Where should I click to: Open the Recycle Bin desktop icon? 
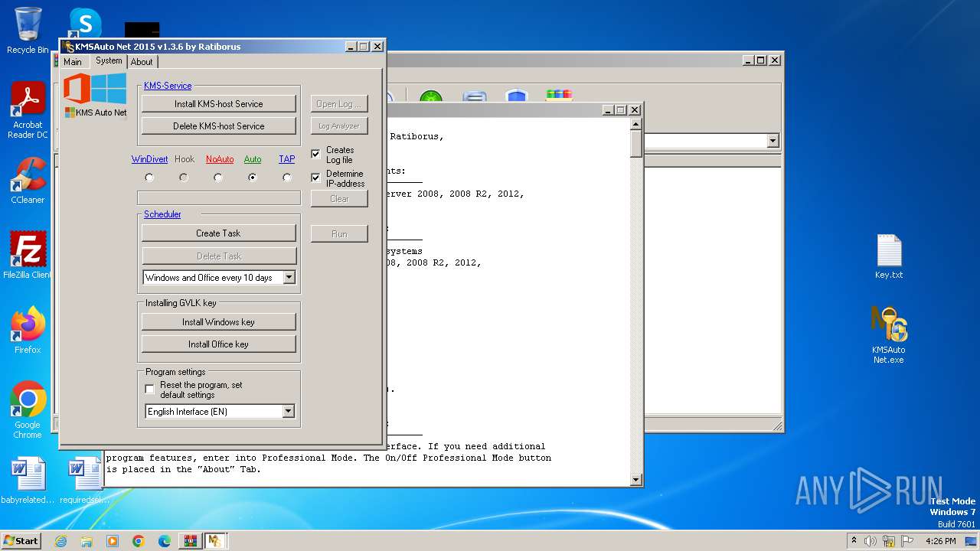(28, 31)
